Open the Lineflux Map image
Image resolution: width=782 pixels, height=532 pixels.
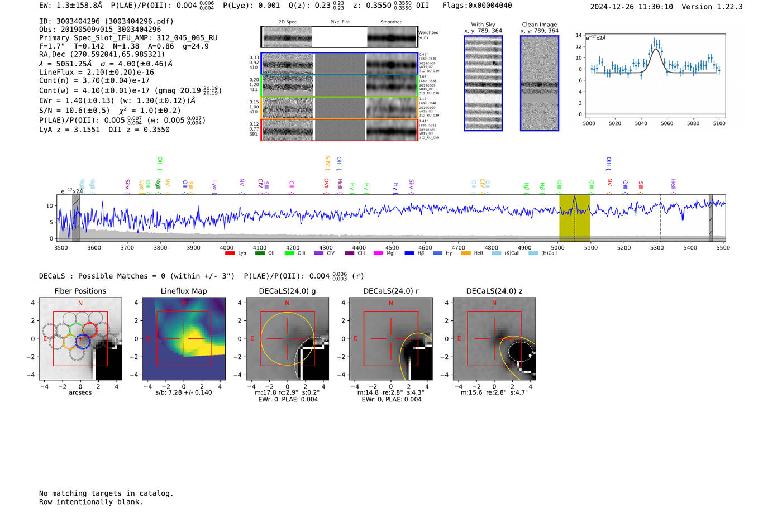(x=184, y=339)
